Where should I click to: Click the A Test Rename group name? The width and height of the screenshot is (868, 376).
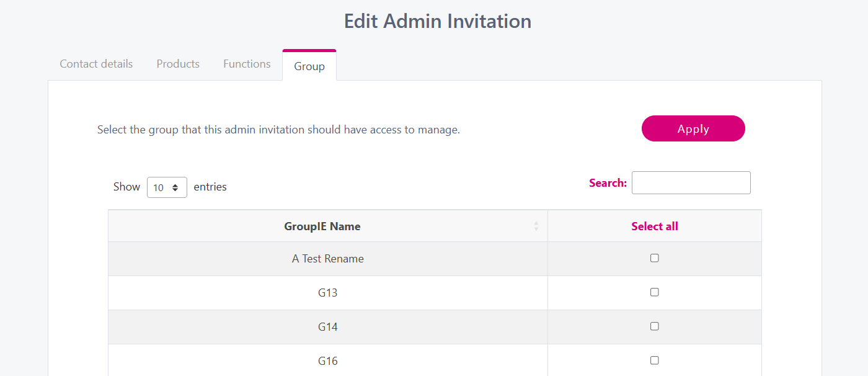click(x=328, y=259)
